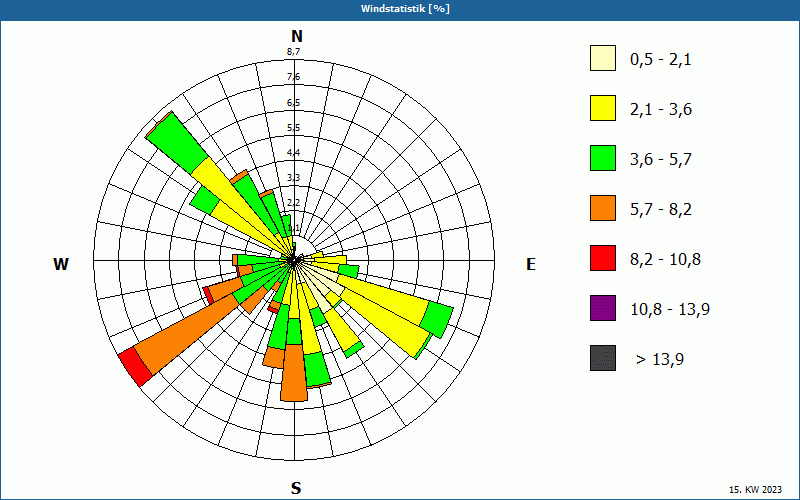The image size is (800, 500).
Task: Click the orange 5,7 - 8,2 legend swatch
Action: tap(603, 208)
